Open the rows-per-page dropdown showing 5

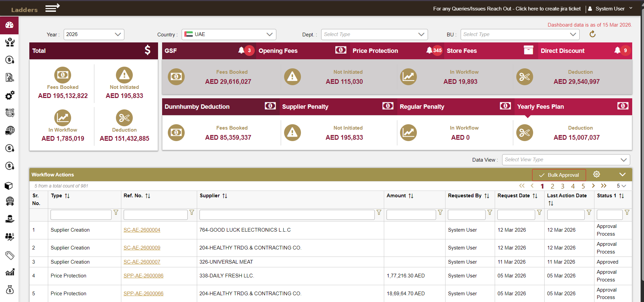pyautogui.click(x=621, y=186)
